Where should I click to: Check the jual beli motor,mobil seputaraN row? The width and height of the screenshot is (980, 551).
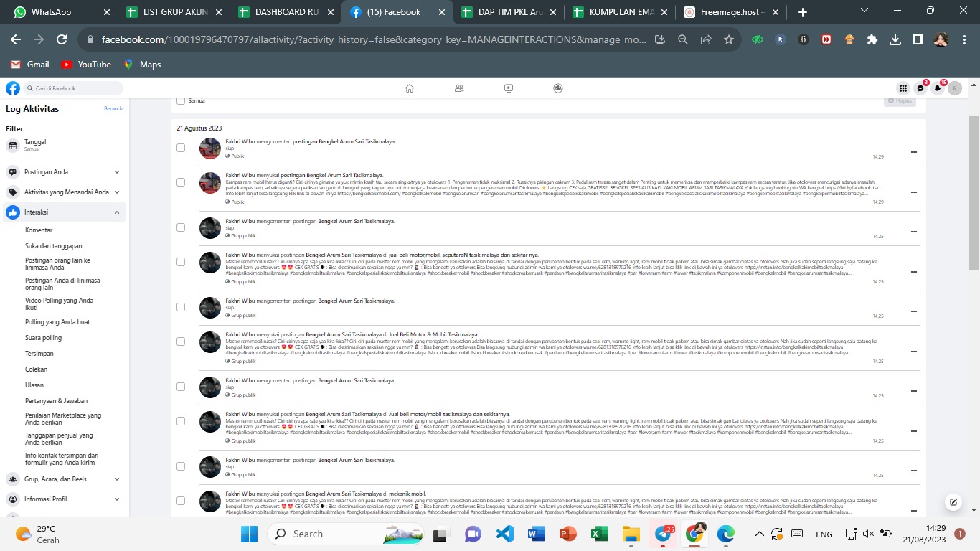click(x=181, y=262)
